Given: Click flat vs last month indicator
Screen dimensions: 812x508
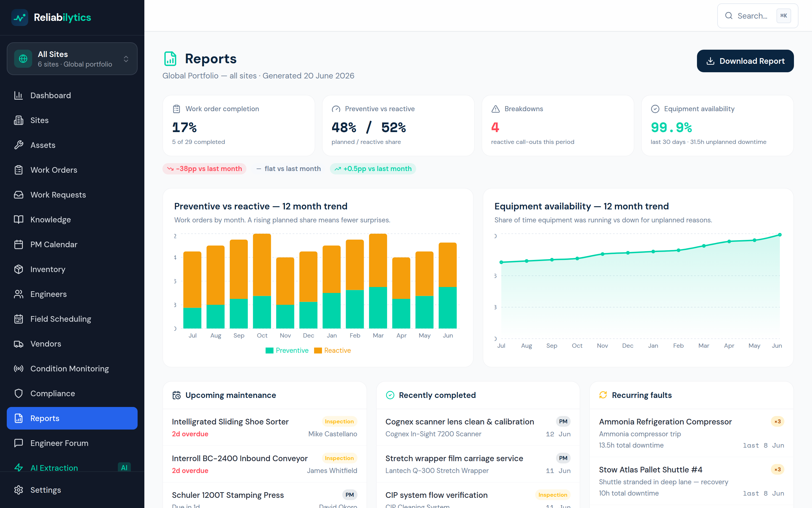Looking at the screenshot, I should tap(288, 169).
